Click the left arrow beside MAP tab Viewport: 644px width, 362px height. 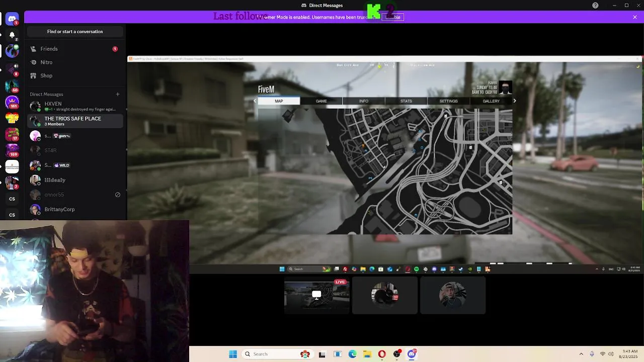point(255,101)
